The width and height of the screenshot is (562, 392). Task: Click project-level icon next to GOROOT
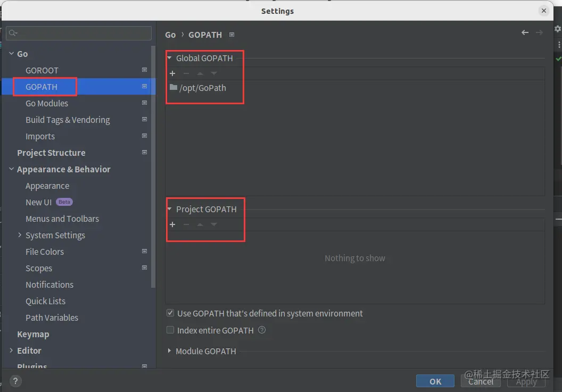pyautogui.click(x=144, y=70)
